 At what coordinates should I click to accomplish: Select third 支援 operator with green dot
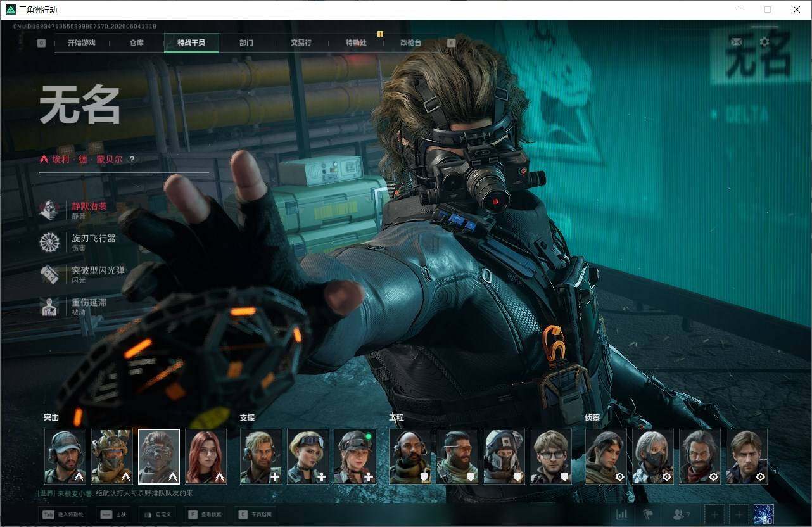coord(355,457)
